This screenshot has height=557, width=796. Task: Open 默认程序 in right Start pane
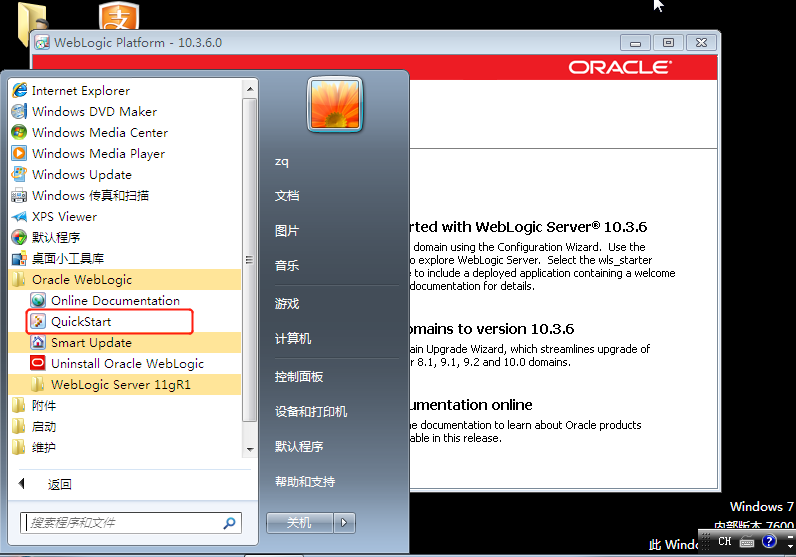pyautogui.click(x=299, y=447)
